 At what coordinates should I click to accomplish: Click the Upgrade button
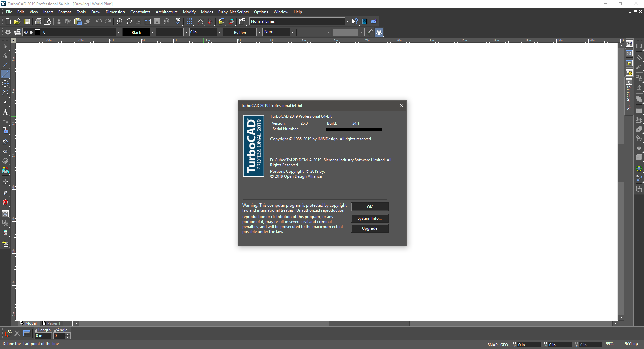[x=370, y=228]
